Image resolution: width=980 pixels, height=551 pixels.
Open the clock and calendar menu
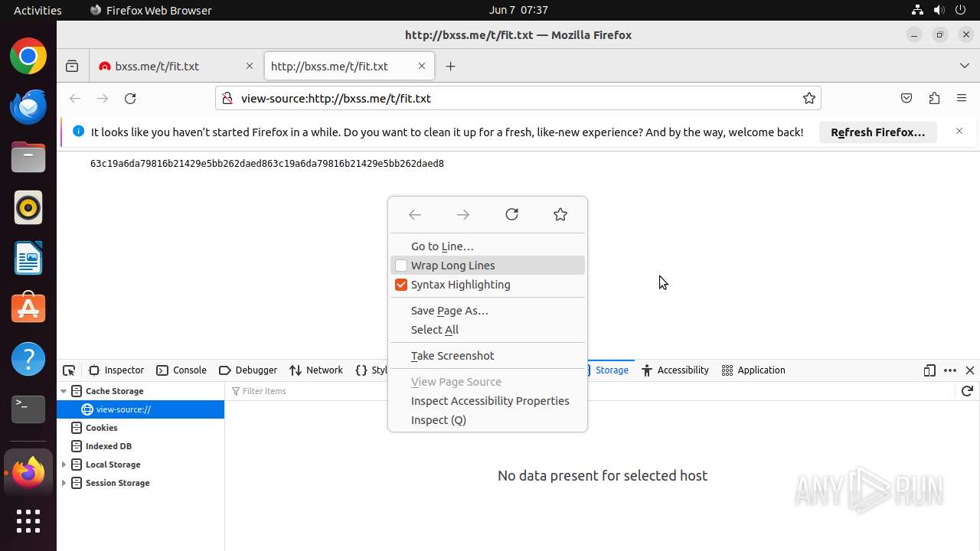point(518,10)
